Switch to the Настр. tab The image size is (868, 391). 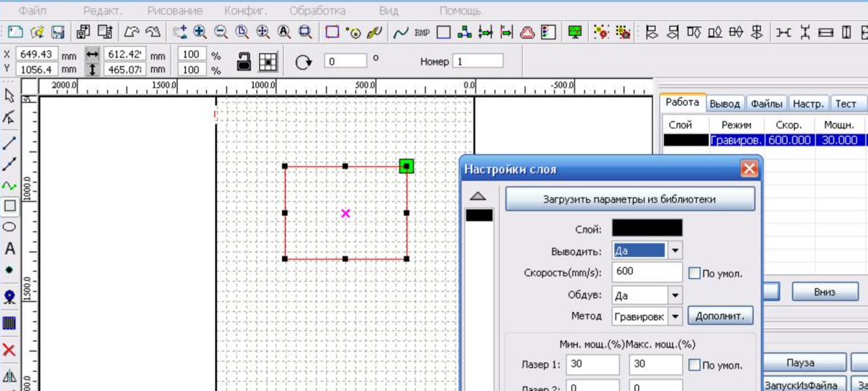click(x=807, y=104)
